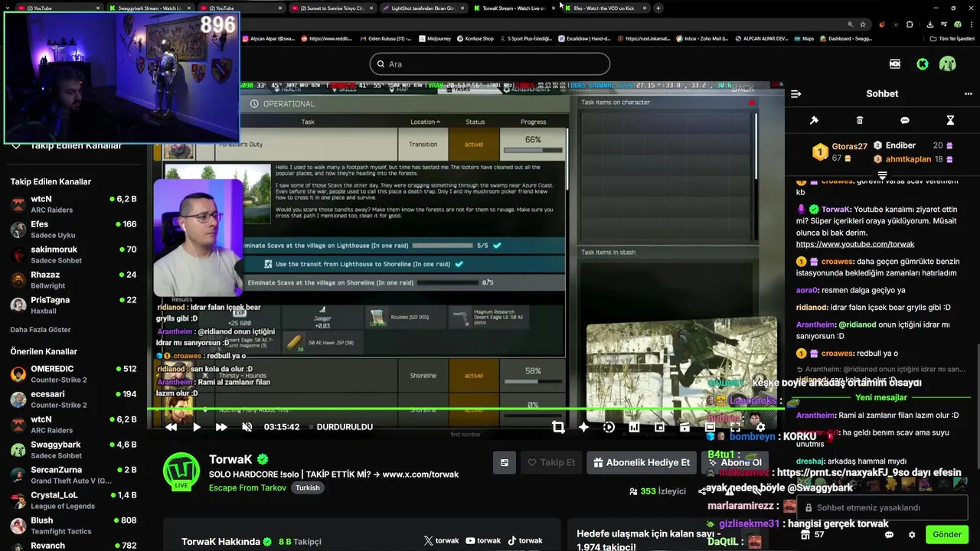Click the Ara search field
This screenshot has width=980, height=551.
click(x=490, y=64)
